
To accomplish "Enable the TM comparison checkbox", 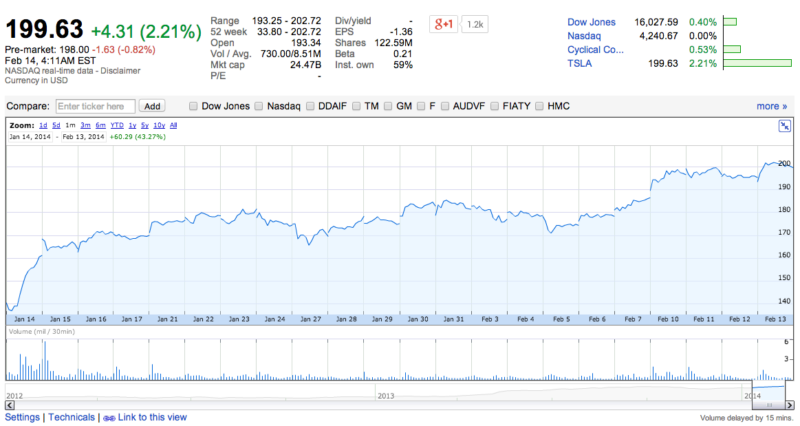I will (x=356, y=106).
